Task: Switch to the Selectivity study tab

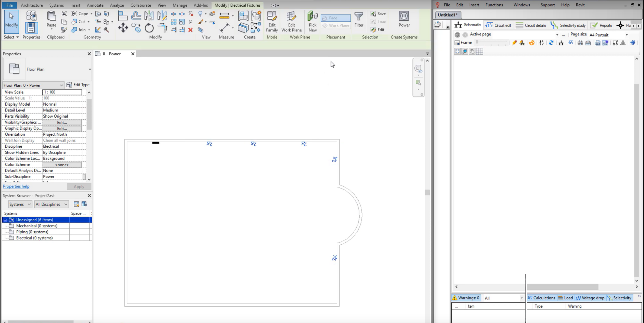Action: pos(568,25)
